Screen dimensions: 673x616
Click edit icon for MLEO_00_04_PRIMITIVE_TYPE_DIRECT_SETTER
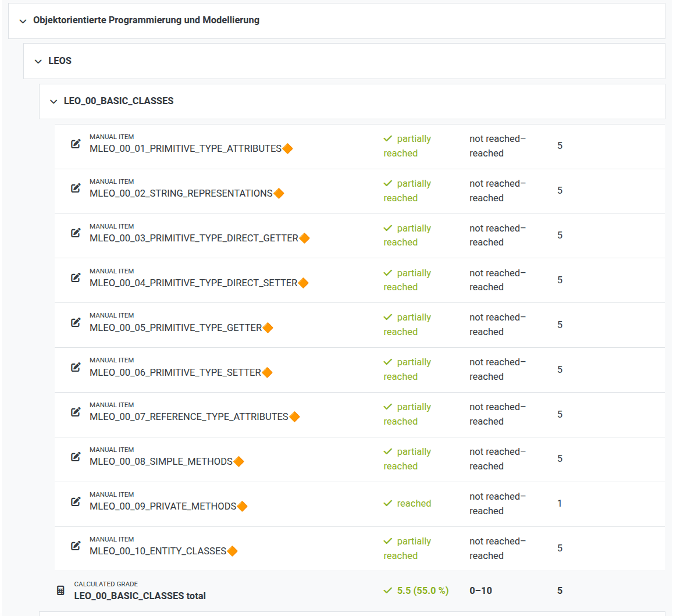pyautogui.click(x=76, y=277)
